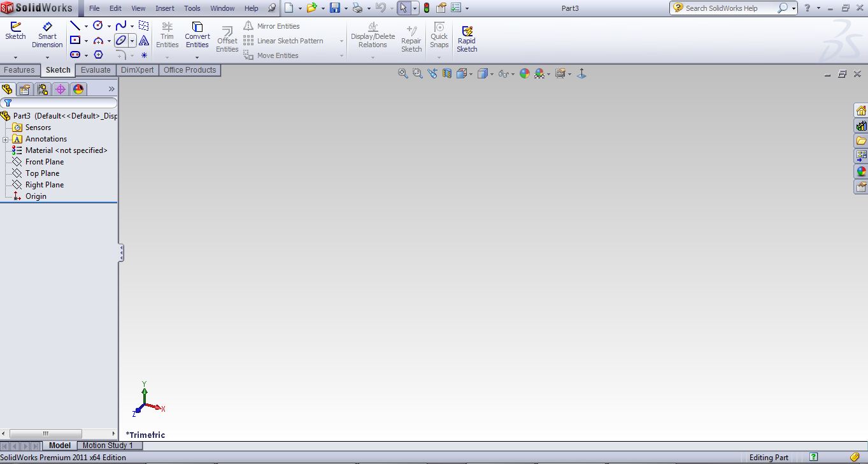The height and width of the screenshot is (464, 868).
Task: Select the Corner Rectangle tool
Action: point(75,41)
